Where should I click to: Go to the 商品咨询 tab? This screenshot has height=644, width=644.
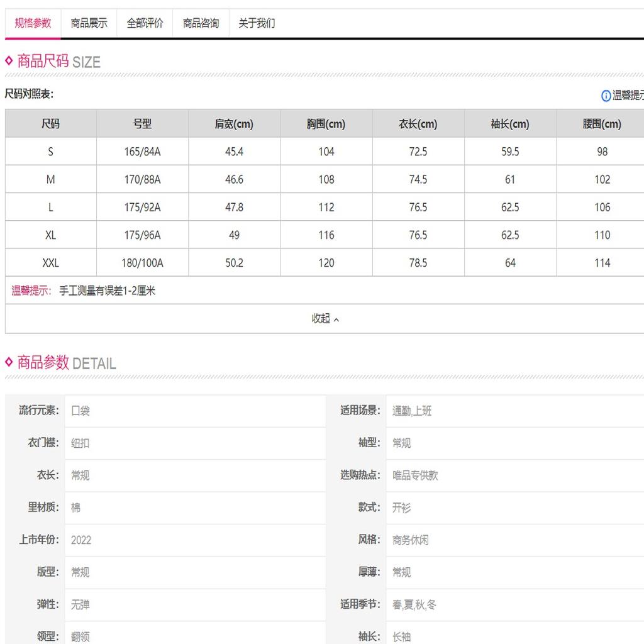coord(201,23)
